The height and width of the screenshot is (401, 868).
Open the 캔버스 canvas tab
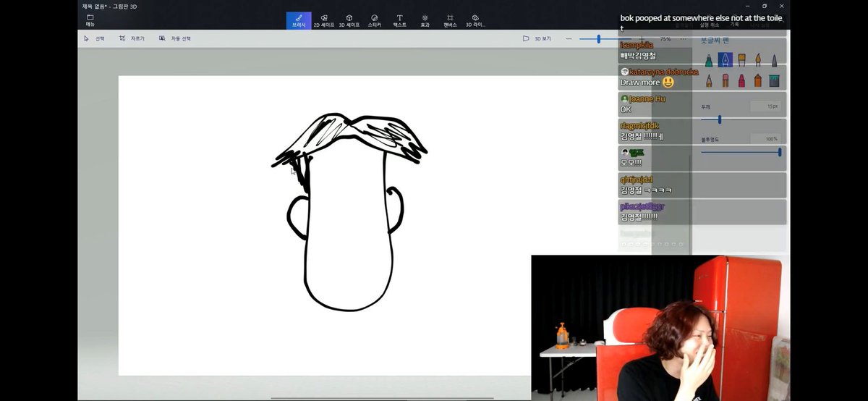point(450,20)
